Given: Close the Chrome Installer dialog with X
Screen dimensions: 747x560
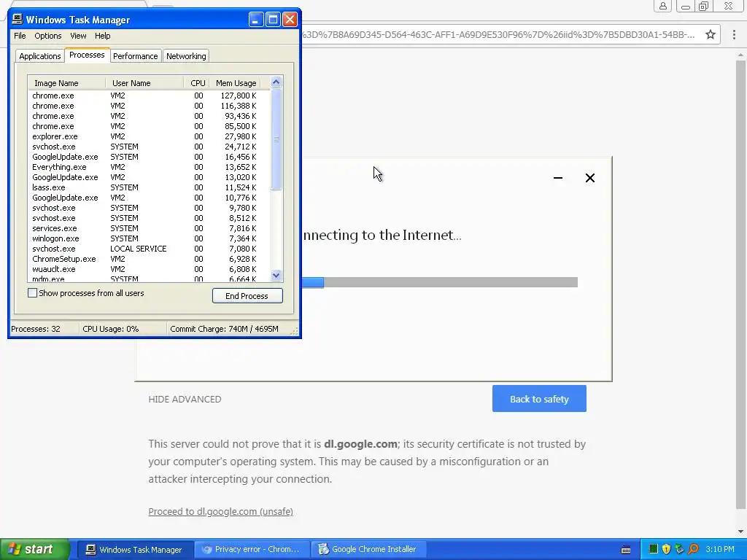Looking at the screenshot, I should point(589,178).
